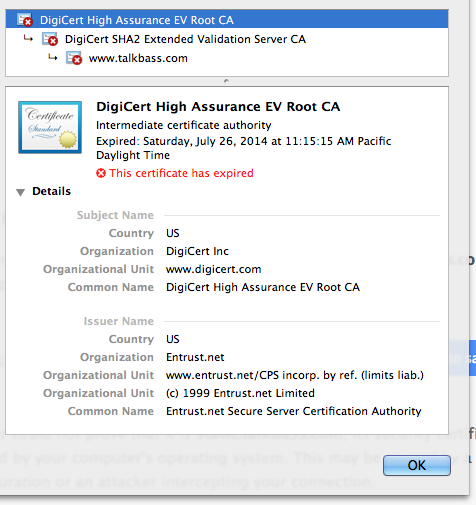
Task: Click the www.talkbass.com certificate error icon
Action: pyautogui.click(x=74, y=58)
